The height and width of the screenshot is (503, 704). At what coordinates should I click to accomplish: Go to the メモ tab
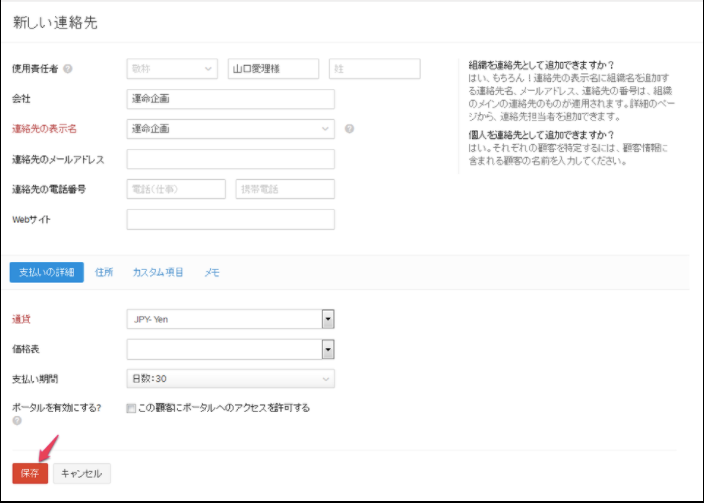coord(212,273)
